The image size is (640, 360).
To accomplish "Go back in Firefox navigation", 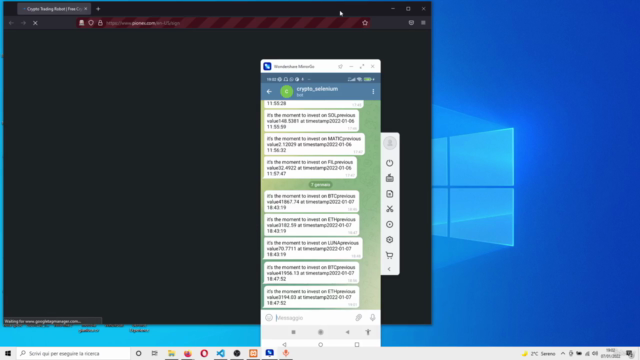I will pos(11,23).
